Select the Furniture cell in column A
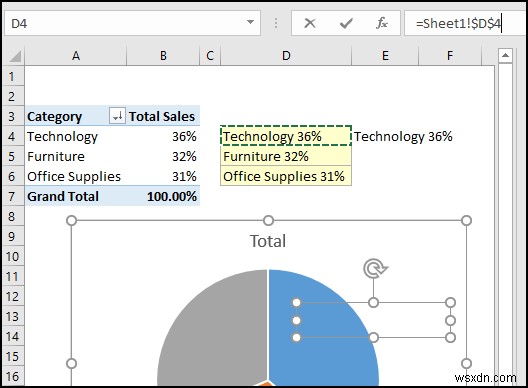This screenshot has width=528, height=388. point(76,156)
